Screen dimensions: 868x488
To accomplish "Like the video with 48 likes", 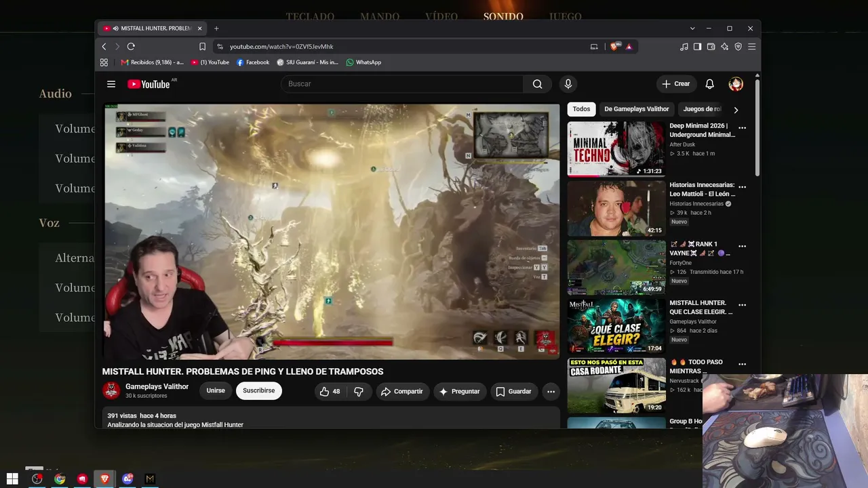I will [x=330, y=391].
